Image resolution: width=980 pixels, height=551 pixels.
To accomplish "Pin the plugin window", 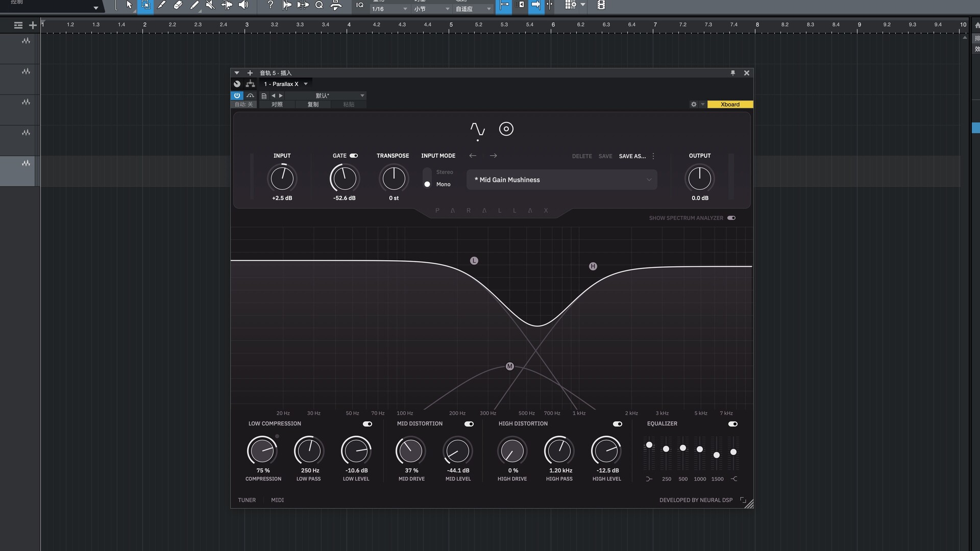I will [733, 73].
